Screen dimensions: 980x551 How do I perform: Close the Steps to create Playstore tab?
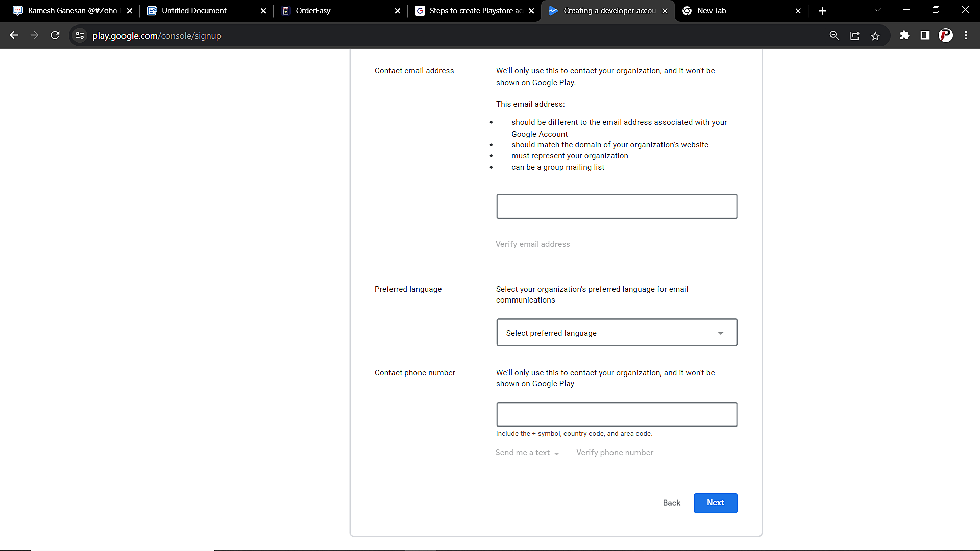[531, 11]
